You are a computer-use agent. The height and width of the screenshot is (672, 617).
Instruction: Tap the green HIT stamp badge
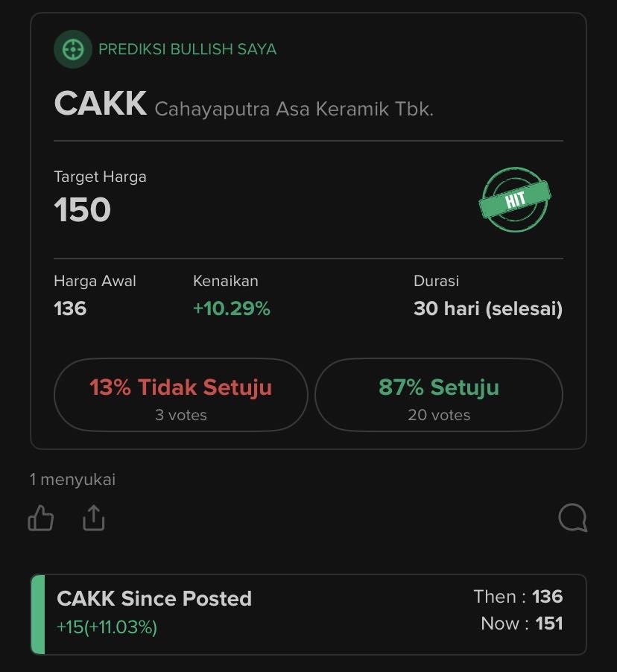click(515, 200)
